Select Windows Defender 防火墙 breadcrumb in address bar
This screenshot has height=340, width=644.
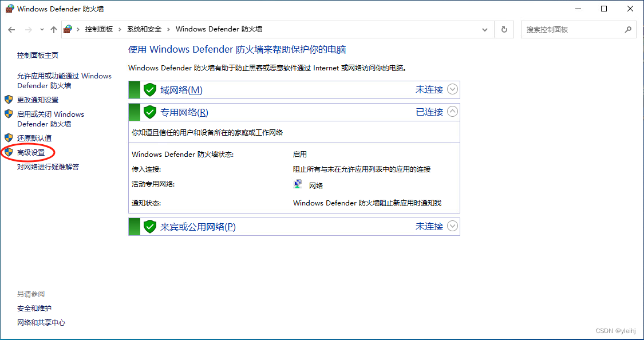(219, 29)
